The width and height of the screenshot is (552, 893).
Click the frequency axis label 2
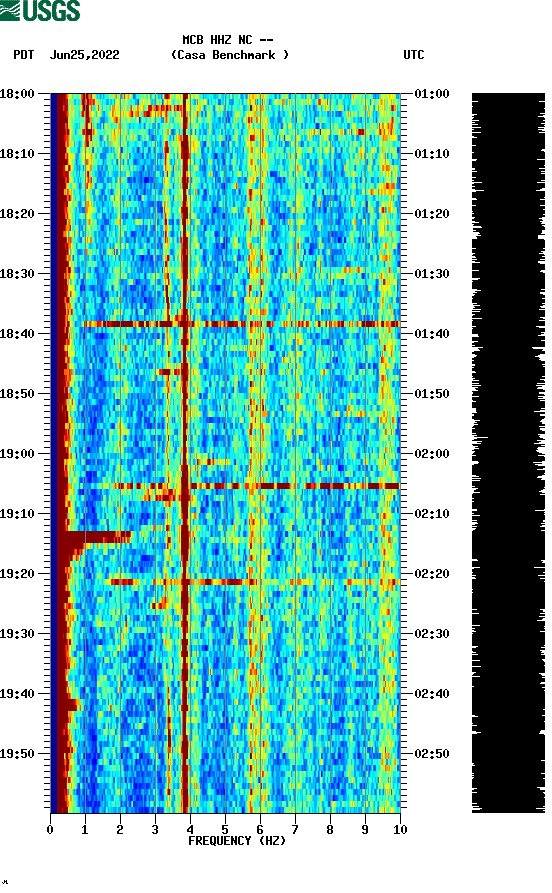[120, 830]
